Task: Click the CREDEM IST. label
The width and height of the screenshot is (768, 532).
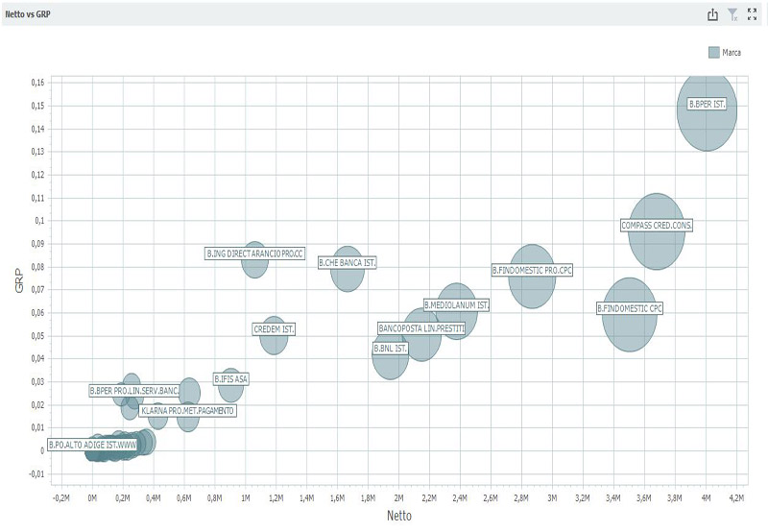Action: tap(275, 329)
